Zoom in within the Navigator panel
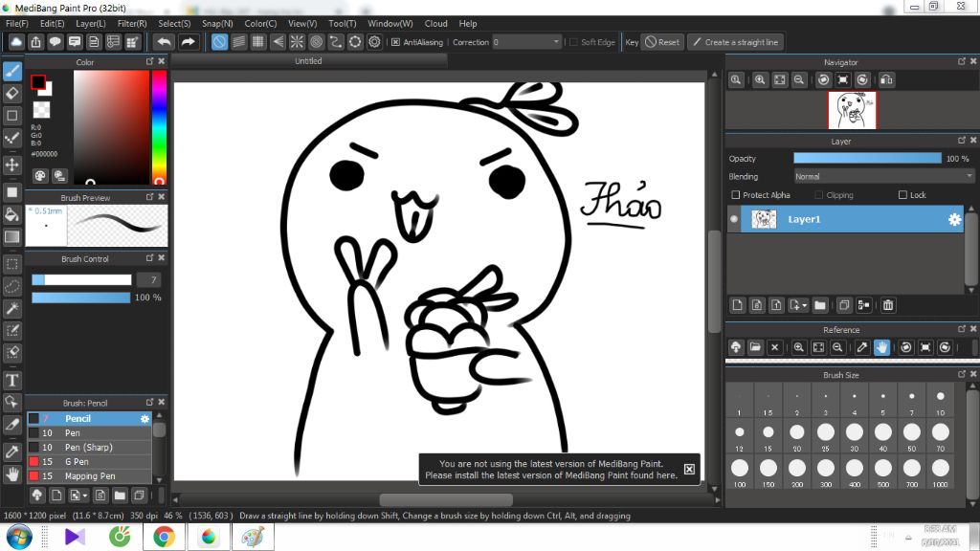 [760, 80]
